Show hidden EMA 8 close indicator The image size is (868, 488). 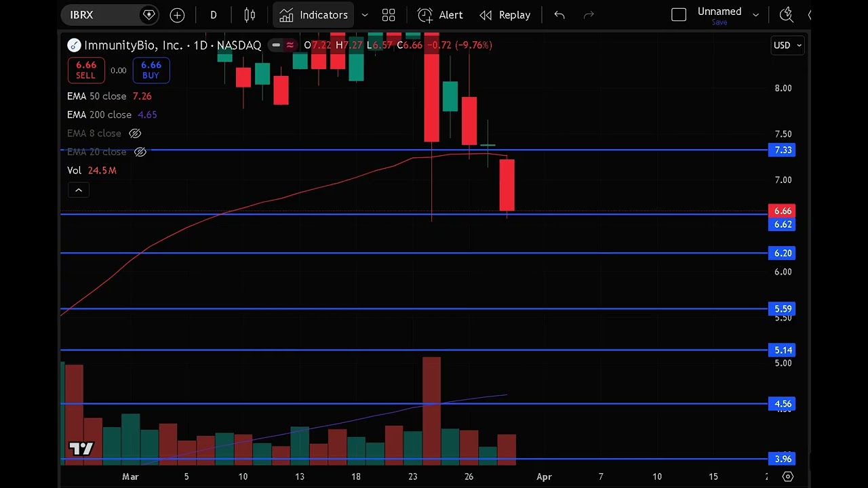[x=135, y=134]
